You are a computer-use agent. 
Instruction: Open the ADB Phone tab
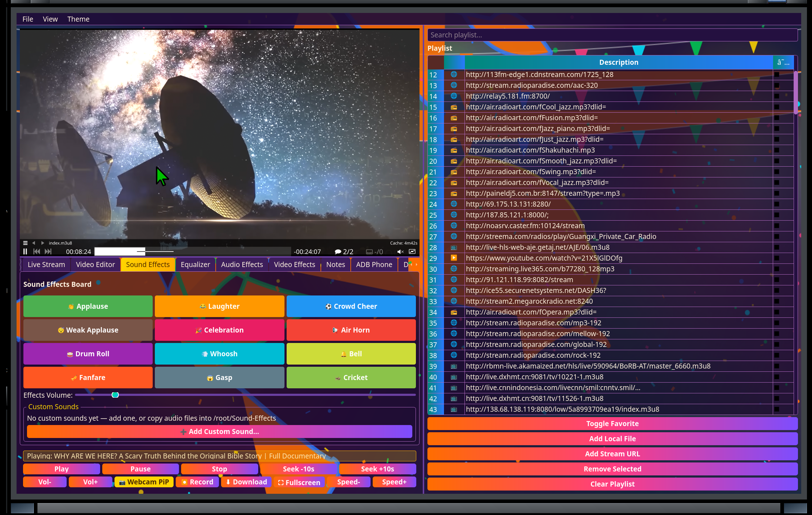pyautogui.click(x=374, y=265)
